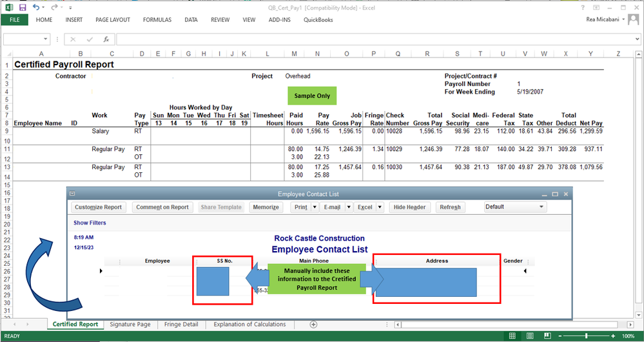Zoom out with the minus icon

pyautogui.click(x=560, y=336)
